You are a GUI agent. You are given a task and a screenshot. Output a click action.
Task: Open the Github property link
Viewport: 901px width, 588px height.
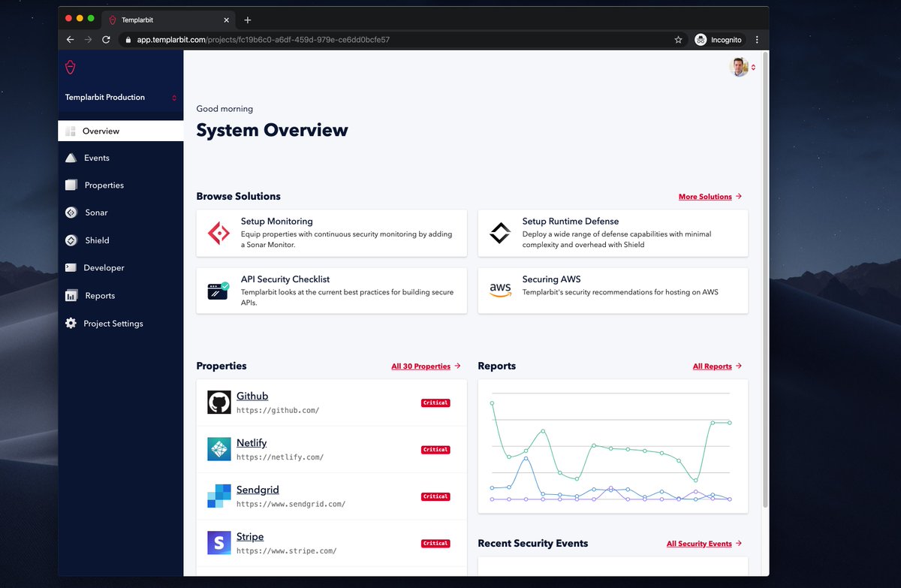[252, 396]
